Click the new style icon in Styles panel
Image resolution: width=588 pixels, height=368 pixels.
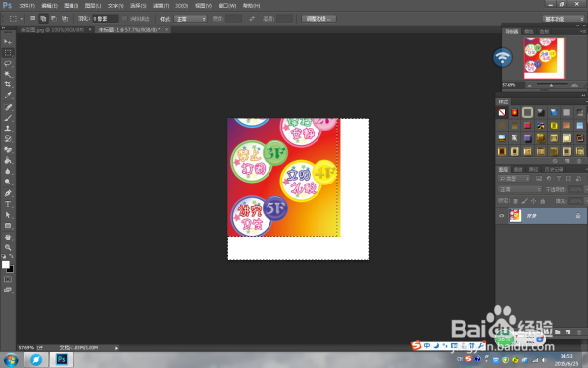click(x=567, y=161)
